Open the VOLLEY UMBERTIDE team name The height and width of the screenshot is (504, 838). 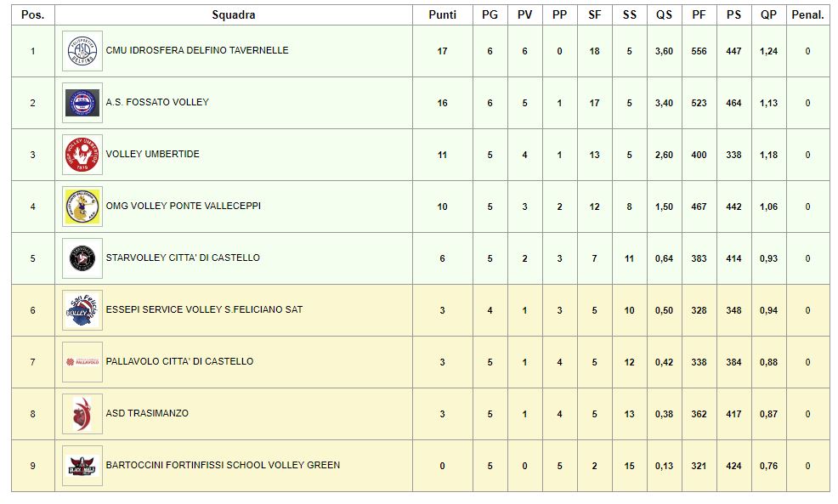click(153, 154)
